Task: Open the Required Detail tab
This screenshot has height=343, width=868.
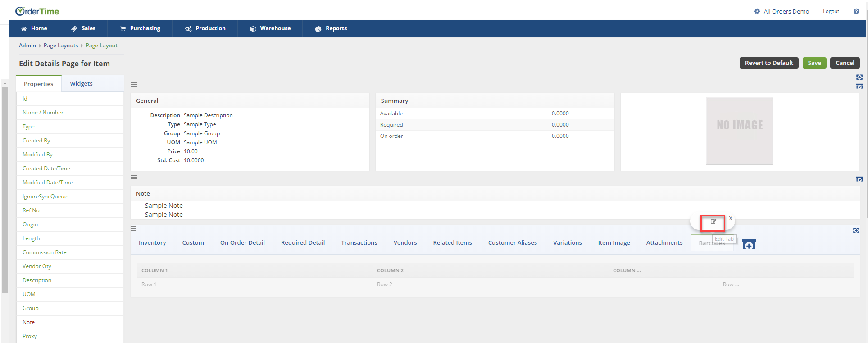Action: coord(303,242)
